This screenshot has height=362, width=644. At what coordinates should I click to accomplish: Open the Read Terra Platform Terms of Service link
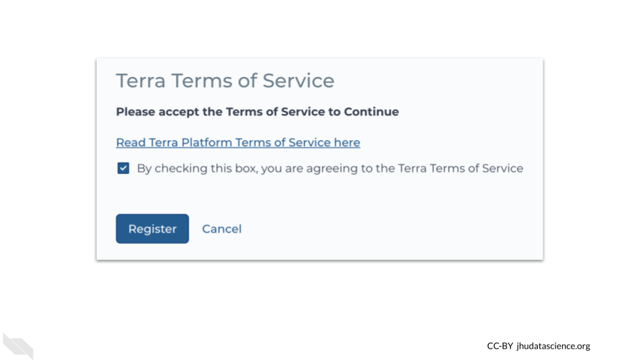(237, 142)
